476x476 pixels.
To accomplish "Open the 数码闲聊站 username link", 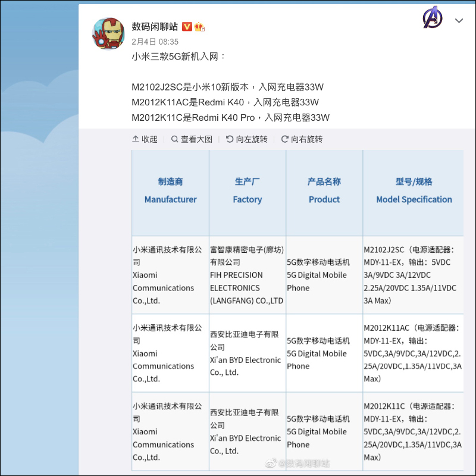I will [x=155, y=27].
